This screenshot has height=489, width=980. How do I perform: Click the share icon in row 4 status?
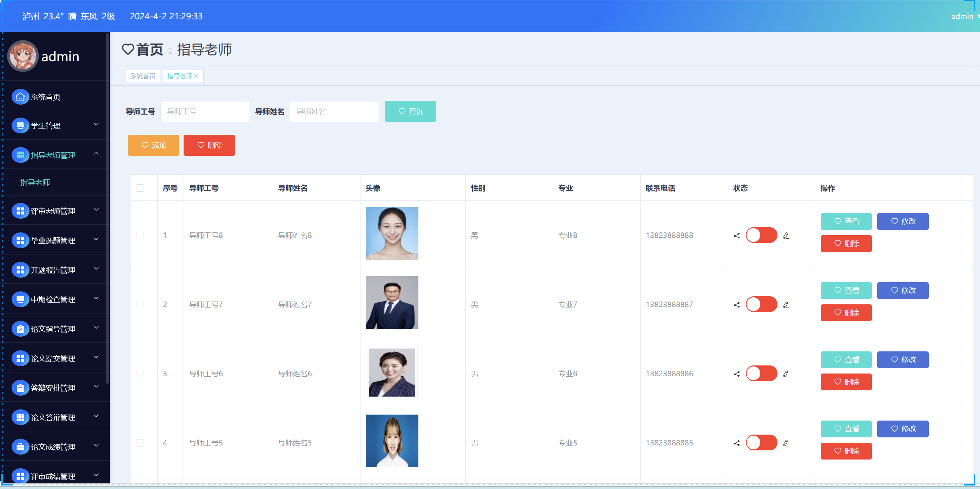tap(736, 443)
